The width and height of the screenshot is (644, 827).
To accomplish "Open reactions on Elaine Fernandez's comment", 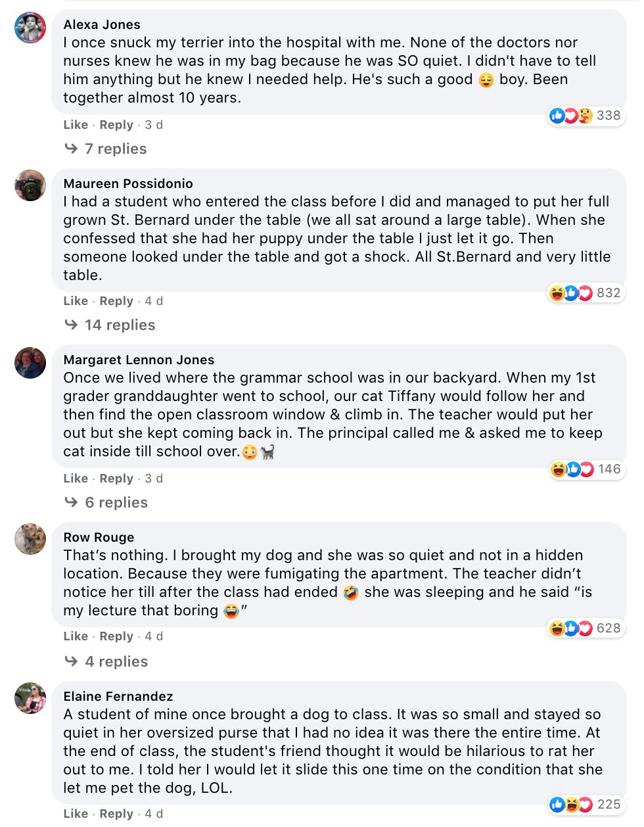I will coord(570,805).
